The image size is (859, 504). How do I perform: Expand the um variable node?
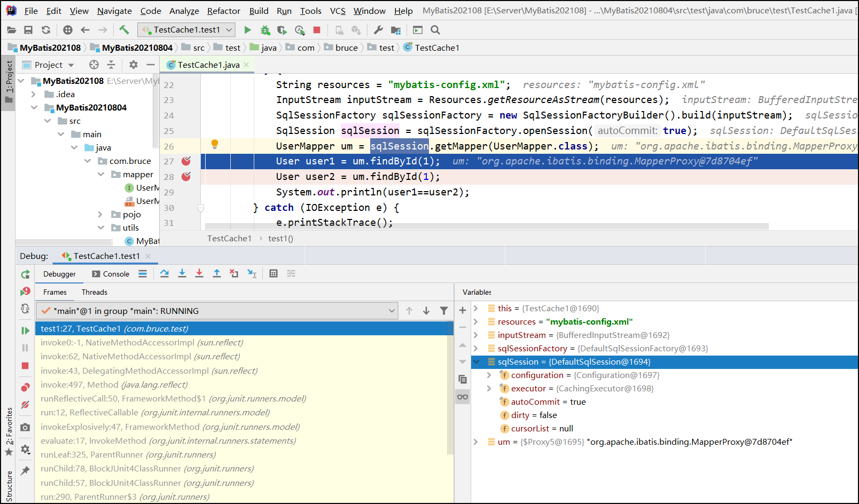click(x=476, y=442)
